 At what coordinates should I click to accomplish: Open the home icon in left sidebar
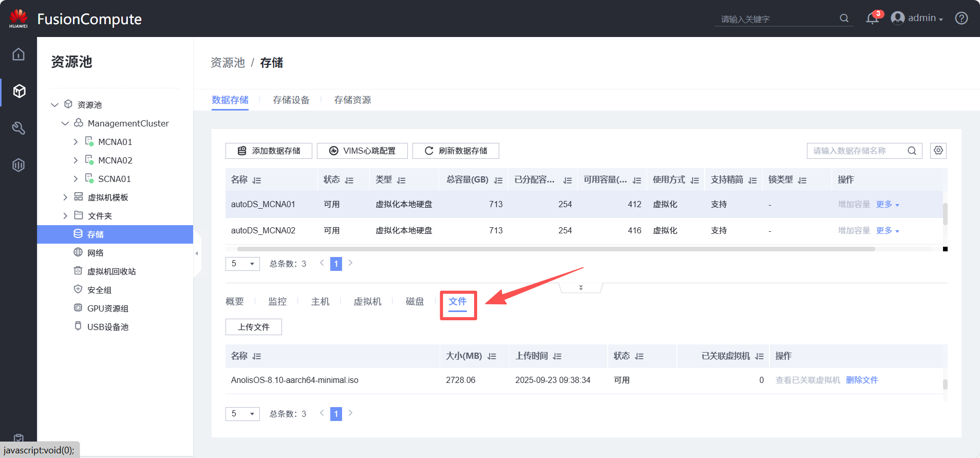[x=18, y=54]
